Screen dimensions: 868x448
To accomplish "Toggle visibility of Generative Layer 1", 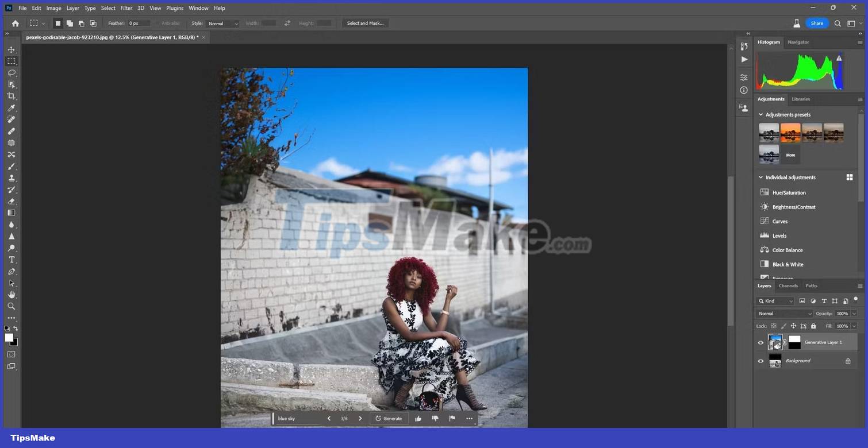I will pyautogui.click(x=761, y=342).
